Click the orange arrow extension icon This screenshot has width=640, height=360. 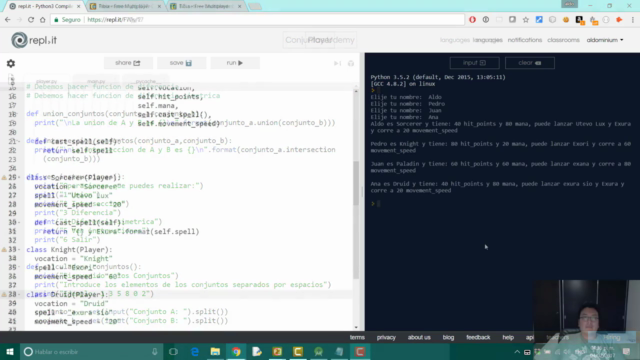(619, 20)
